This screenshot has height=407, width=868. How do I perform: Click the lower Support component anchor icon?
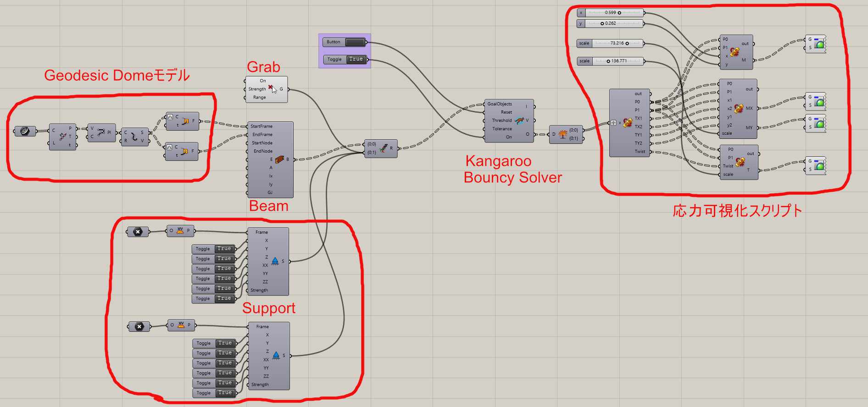(276, 355)
